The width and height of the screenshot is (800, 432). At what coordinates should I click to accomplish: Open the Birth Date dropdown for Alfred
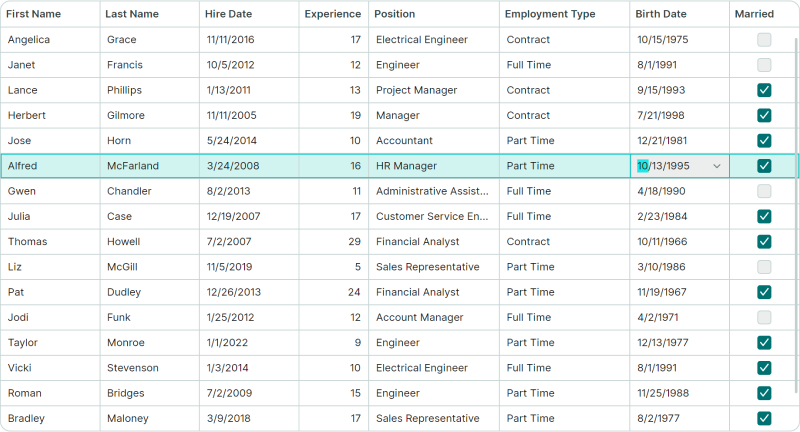[717, 166]
